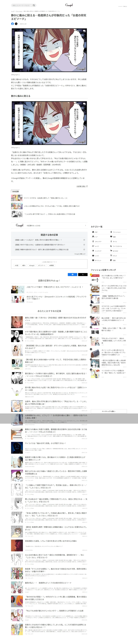
Task: Open 恋愛 category heart icon
Action: point(111,237)
